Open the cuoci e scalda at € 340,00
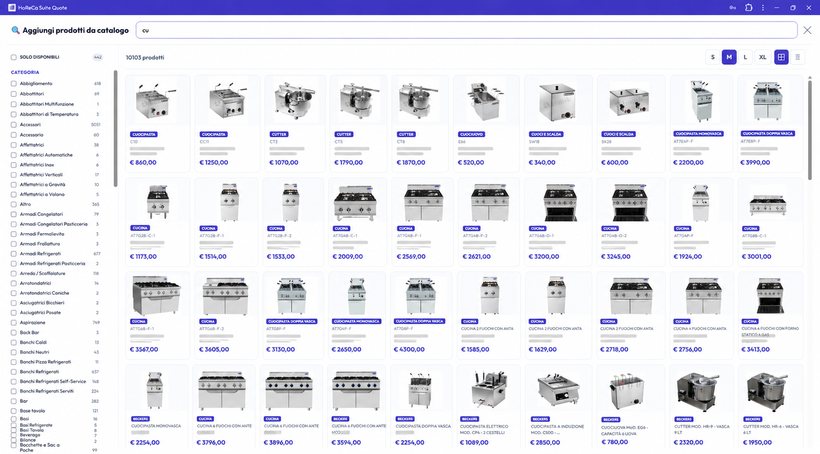 point(558,123)
